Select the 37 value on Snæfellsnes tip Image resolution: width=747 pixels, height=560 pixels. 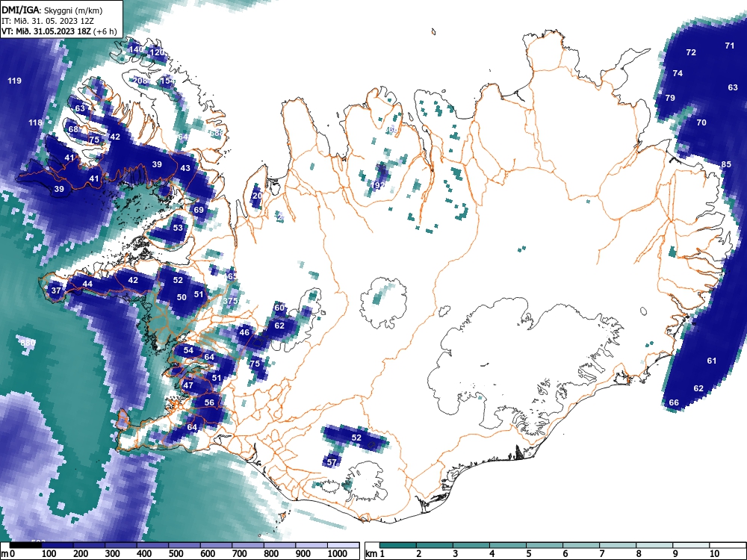click(x=56, y=290)
